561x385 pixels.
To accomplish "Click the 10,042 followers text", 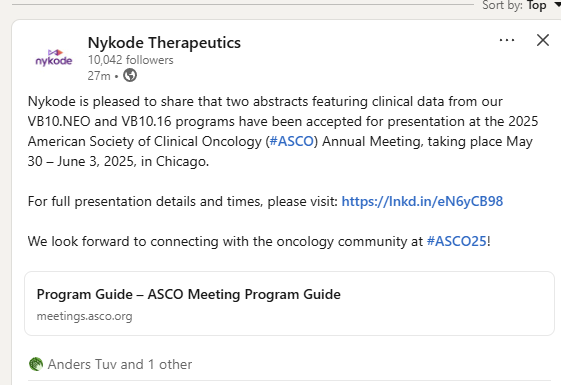I will pos(131,60).
